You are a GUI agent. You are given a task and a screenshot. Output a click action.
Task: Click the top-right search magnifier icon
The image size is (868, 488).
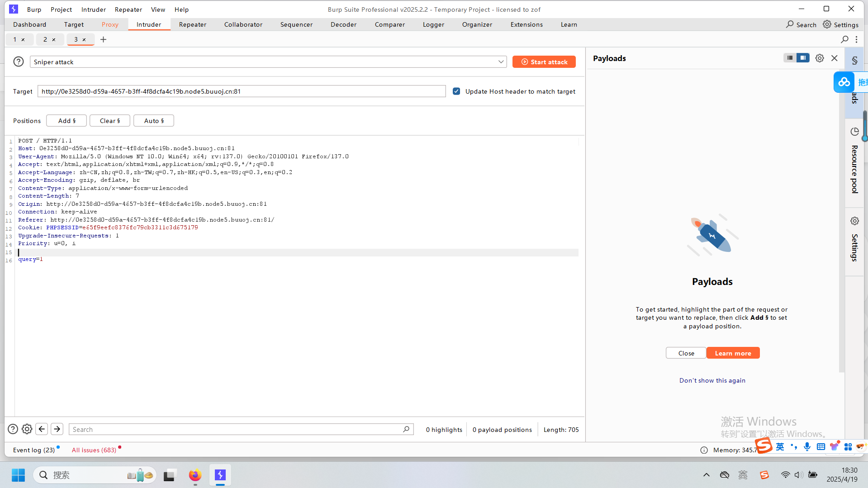click(x=844, y=39)
